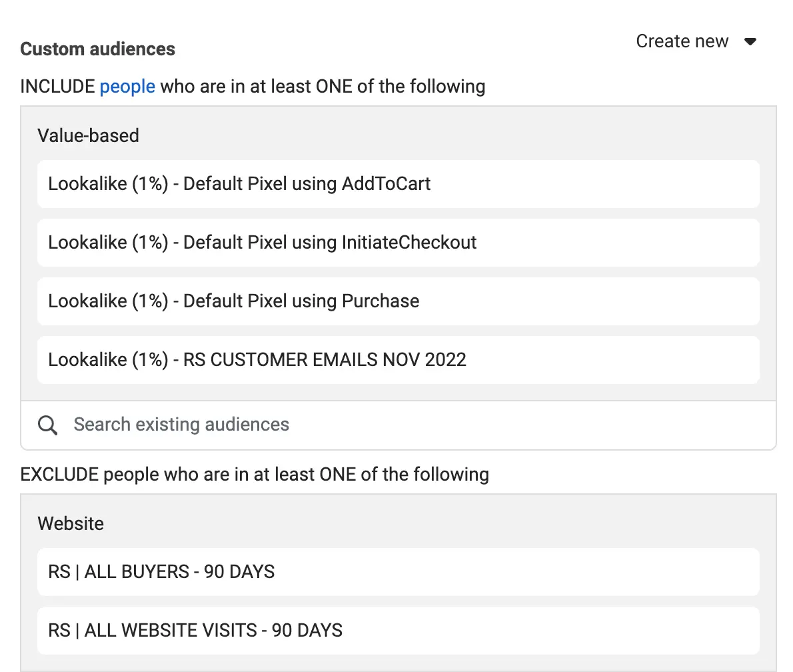Click the Website group label
793x672 pixels.
(71, 523)
